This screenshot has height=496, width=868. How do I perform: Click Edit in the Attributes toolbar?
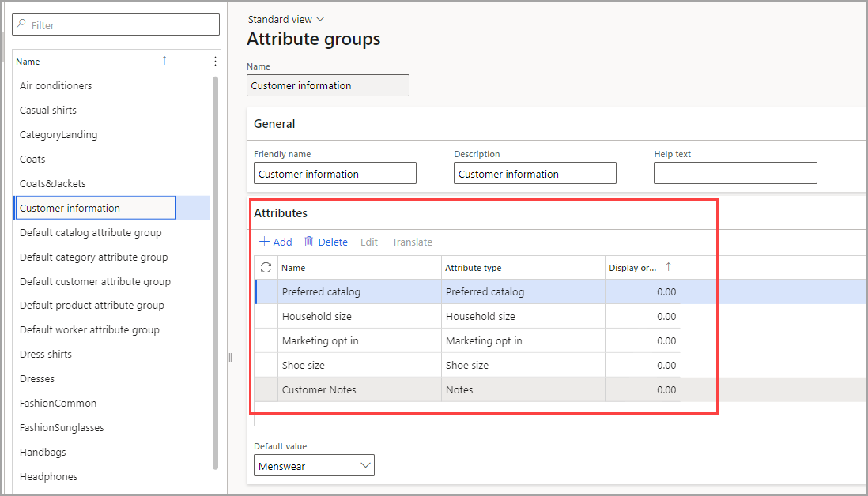pyautogui.click(x=368, y=242)
